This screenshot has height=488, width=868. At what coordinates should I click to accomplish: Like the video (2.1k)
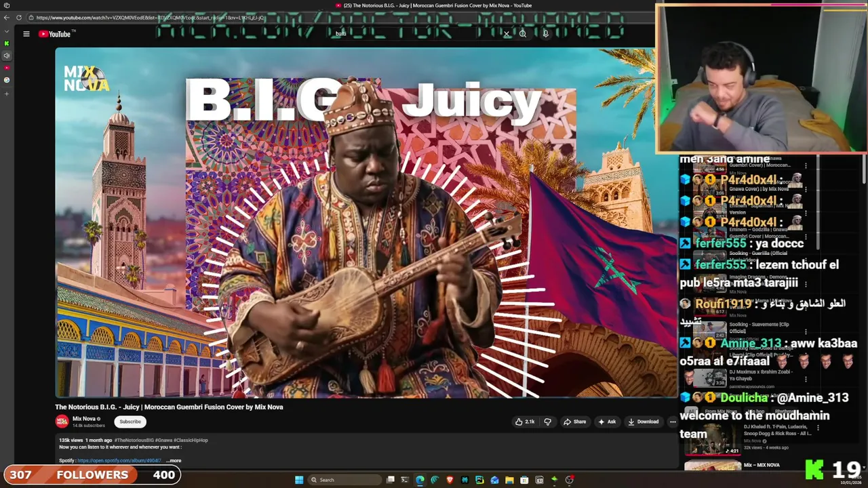525,422
